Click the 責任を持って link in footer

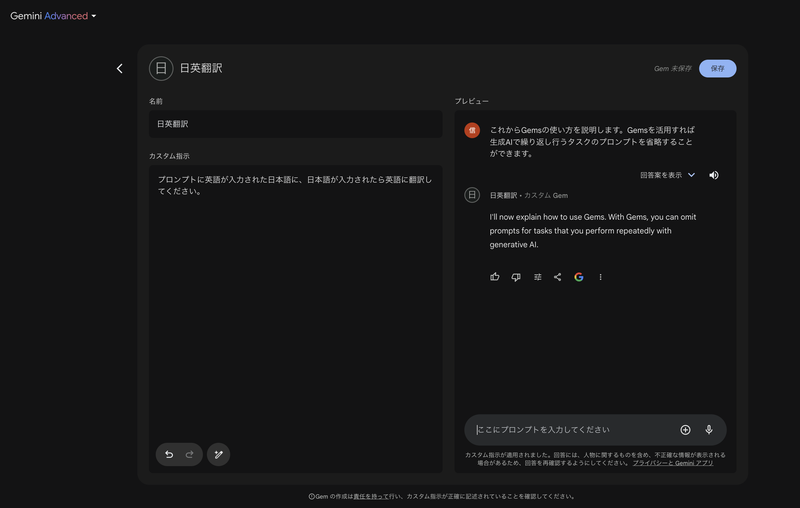pyautogui.click(x=366, y=496)
